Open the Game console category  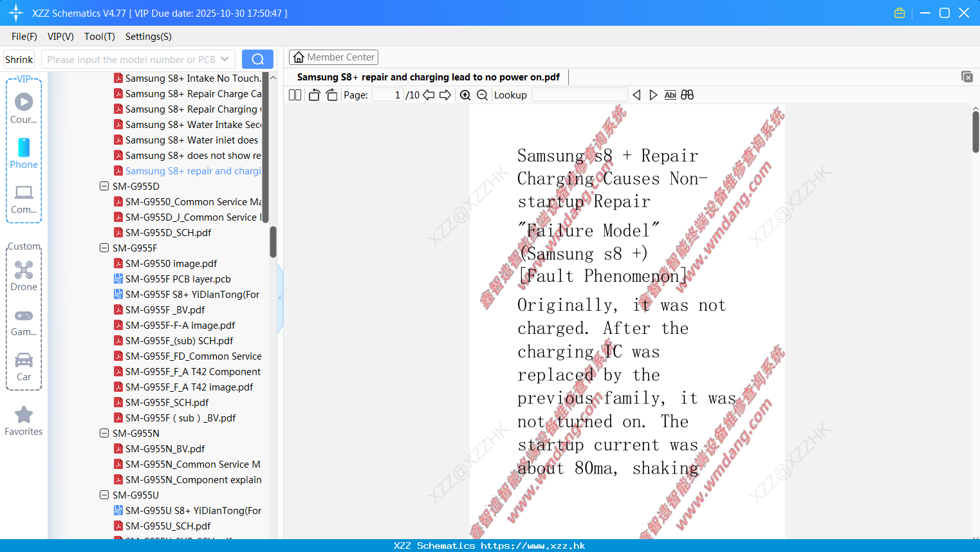(24, 322)
